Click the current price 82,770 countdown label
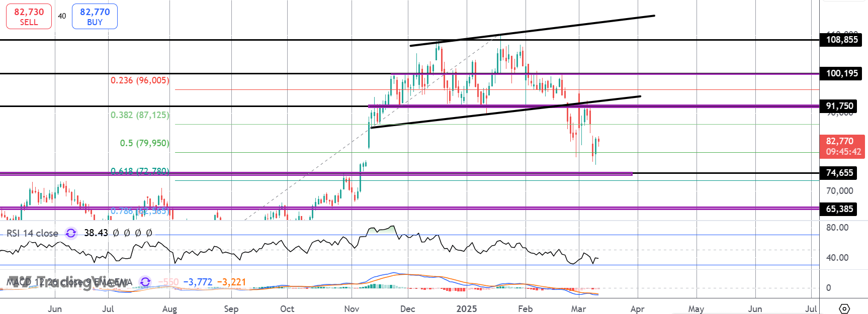 [842, 146]
